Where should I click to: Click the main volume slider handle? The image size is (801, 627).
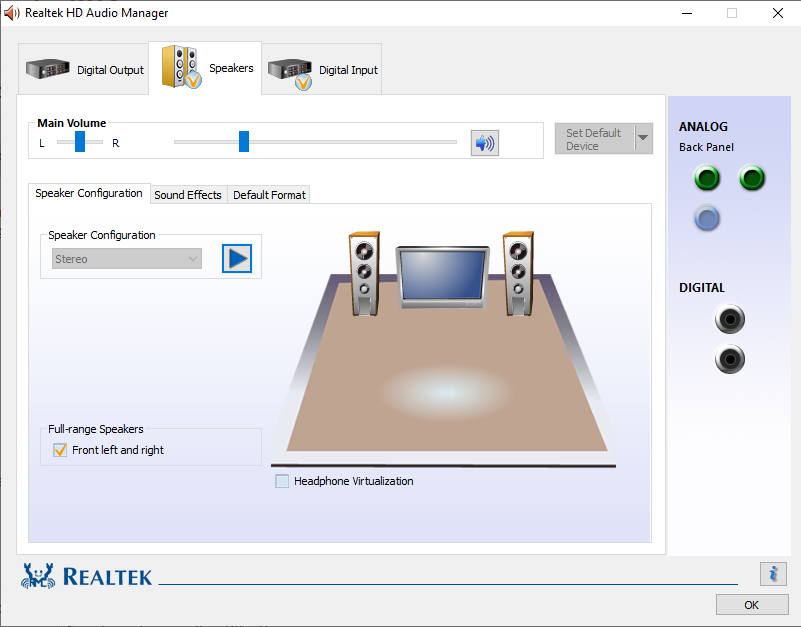coord(244,142)
